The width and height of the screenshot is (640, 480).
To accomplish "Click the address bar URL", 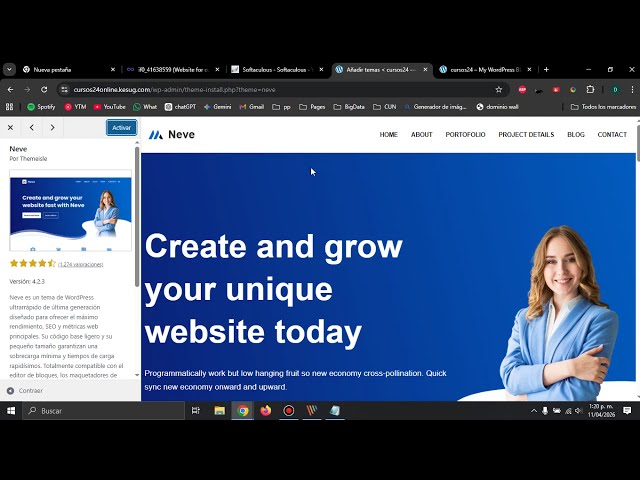I will click(175, 90).
